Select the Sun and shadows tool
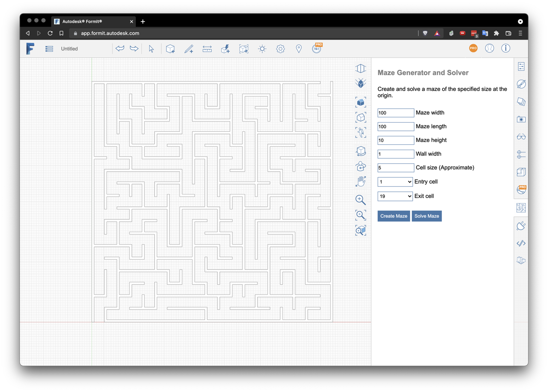The width and height of the screenshot is (548, 392). (x=262, y=49)
